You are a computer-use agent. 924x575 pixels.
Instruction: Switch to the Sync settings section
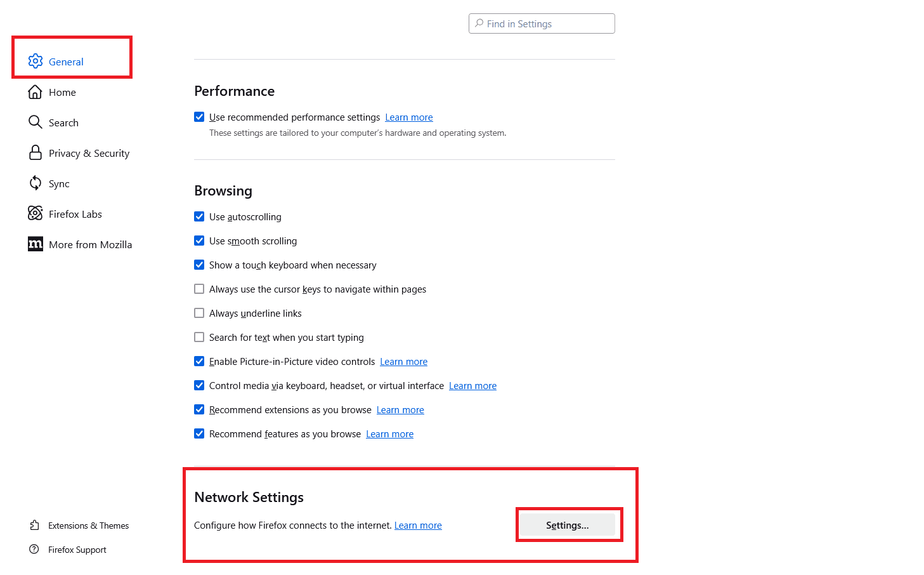click(x=59, y=183)
